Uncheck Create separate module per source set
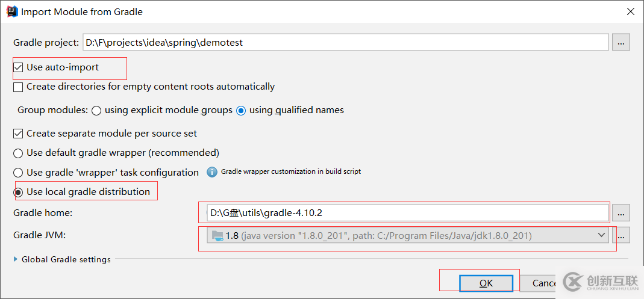The height and width of the screenshot is (299, 644). [19, 133]
